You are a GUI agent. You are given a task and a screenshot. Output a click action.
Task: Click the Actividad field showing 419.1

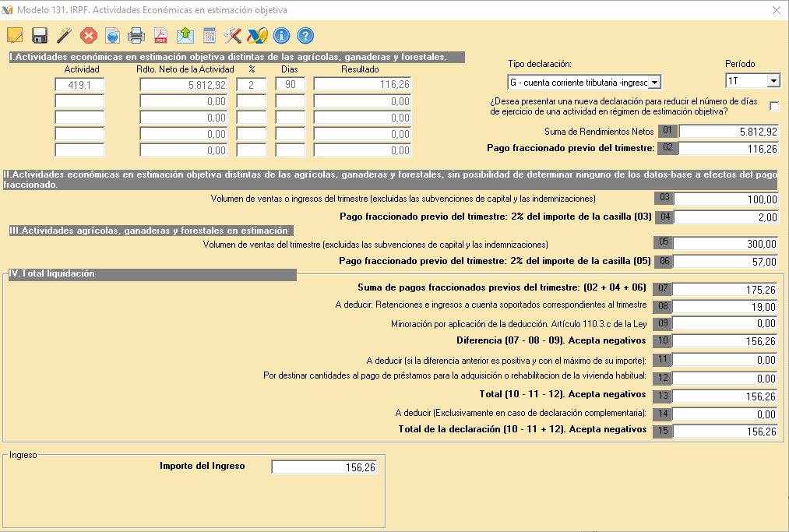[x=79, y=85]
